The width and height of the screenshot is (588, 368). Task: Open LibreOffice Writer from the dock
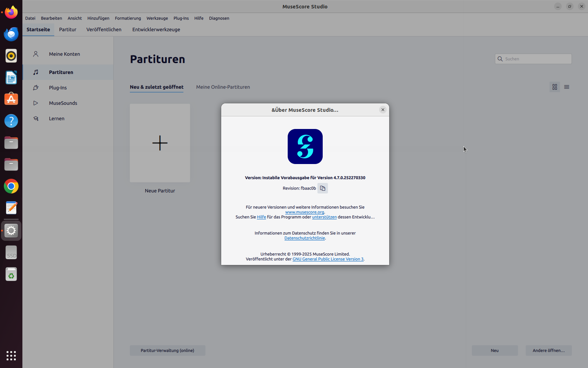[x=11, y=77]
